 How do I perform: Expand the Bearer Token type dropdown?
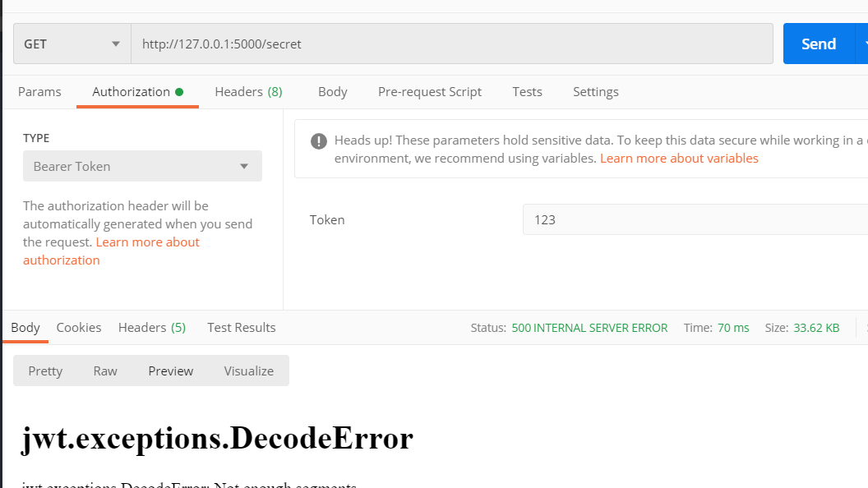click(x=142, y=166)
